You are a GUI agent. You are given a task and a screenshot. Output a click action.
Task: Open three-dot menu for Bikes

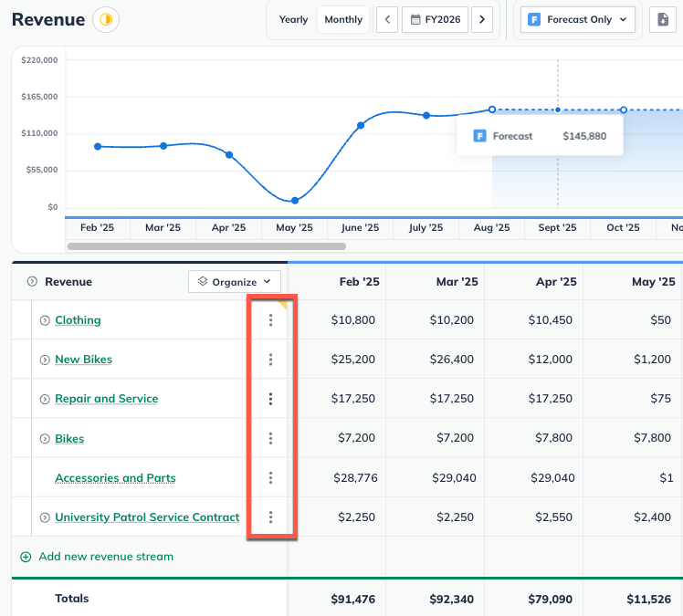270,438
